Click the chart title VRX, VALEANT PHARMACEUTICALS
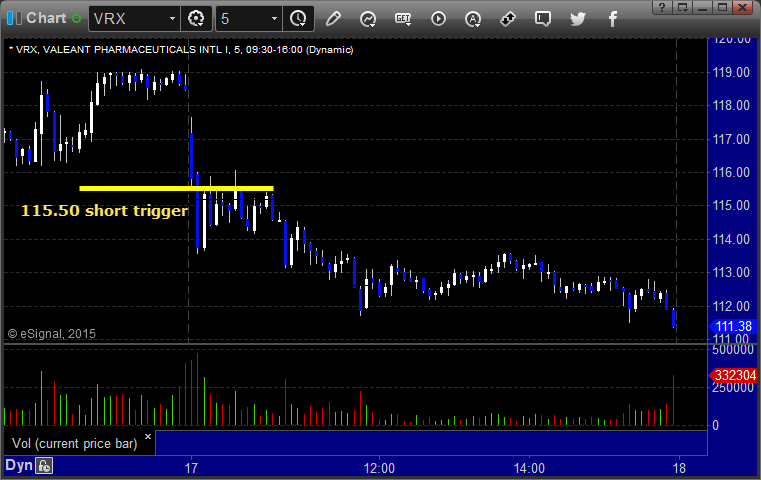Image resolution: width=761 pixels, height=480 pixels. (184, 50)
